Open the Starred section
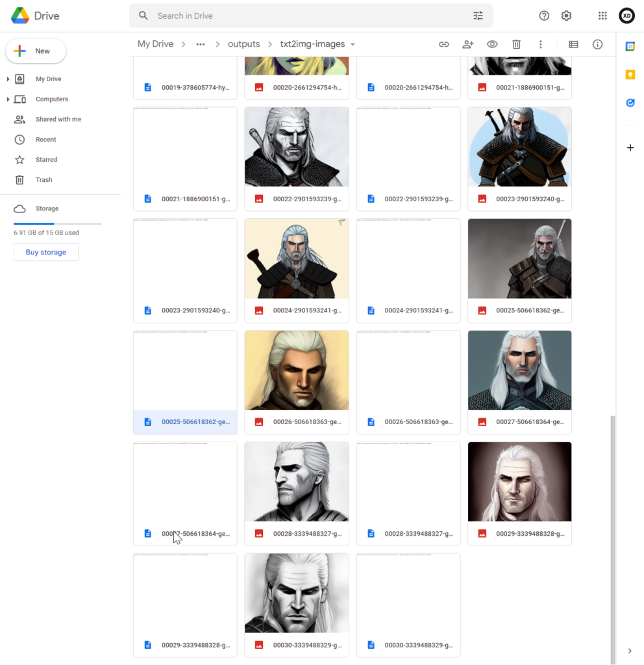Screen dimensions: 644x665 tap(46, 160)
